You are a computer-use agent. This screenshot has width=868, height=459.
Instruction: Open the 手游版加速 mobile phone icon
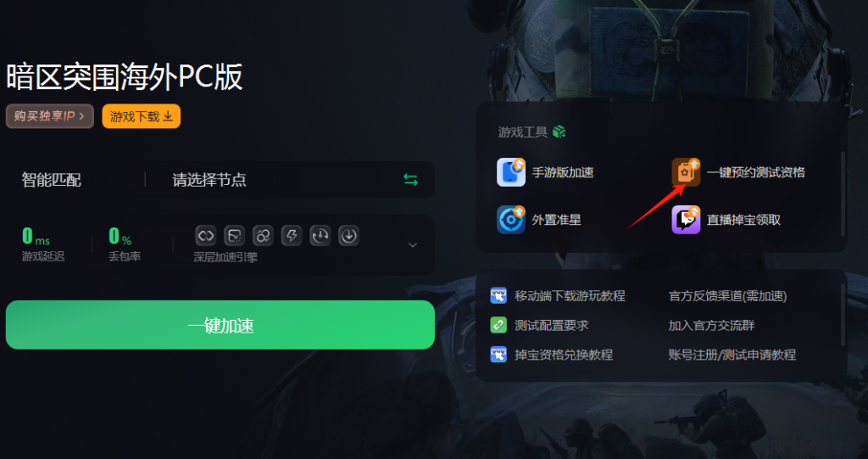pos(511,172)
